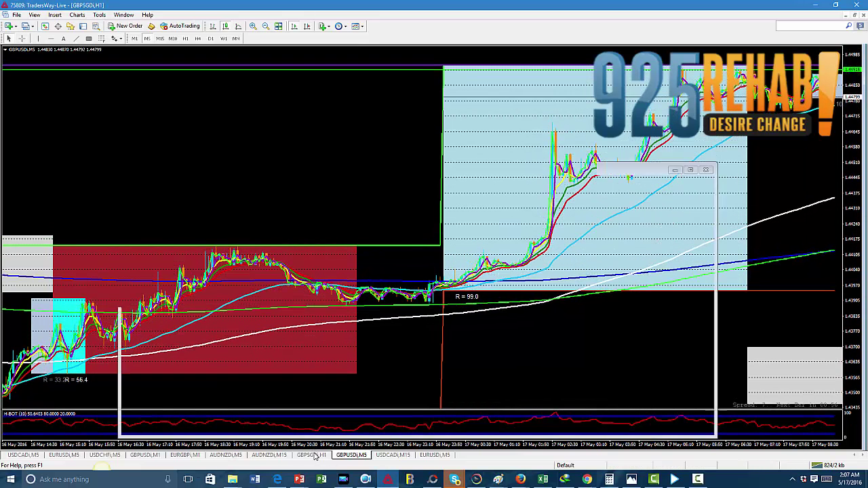Toggle chart shift icon

(307, 26)
